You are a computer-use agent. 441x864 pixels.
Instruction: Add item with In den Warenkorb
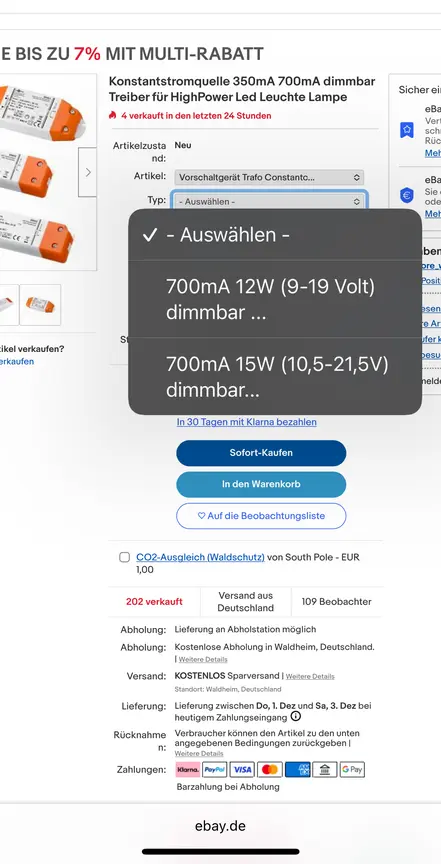coord(261,484)
